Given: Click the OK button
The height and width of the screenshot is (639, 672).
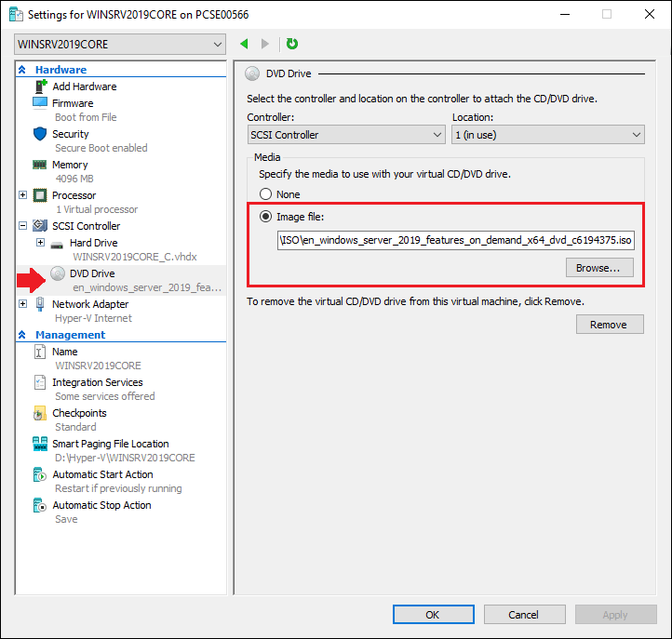Looking at the screenshot, I should (434, 615).
